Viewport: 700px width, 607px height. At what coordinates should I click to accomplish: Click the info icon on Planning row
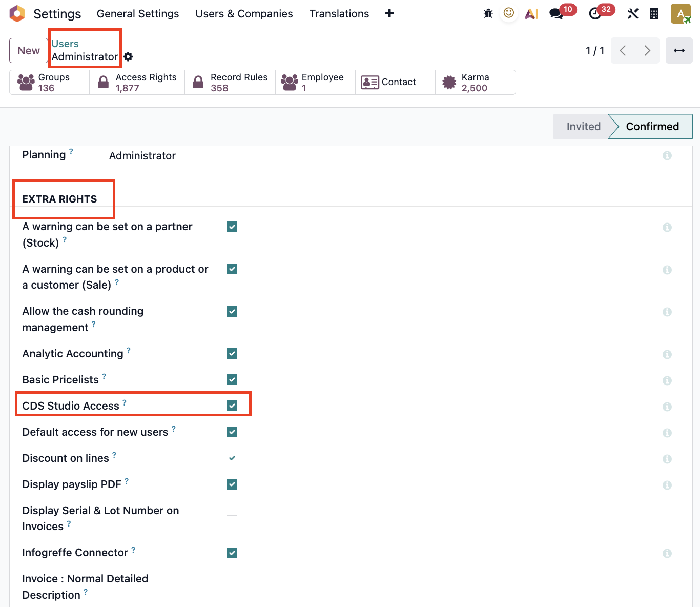click(667, 155)
